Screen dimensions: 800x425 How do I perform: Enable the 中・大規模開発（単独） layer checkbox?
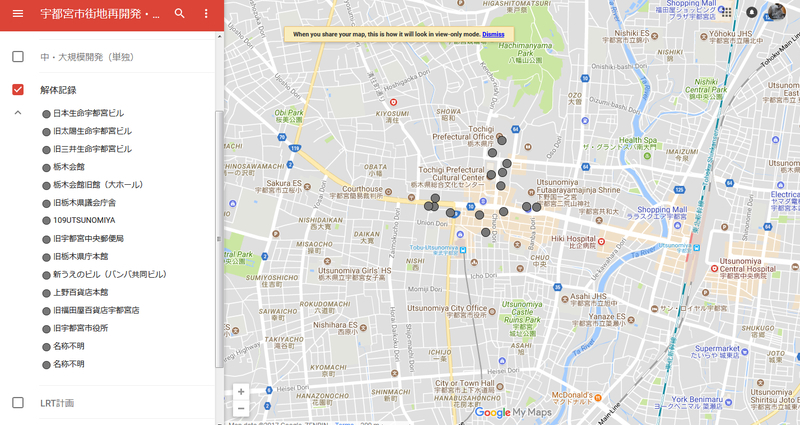18,57
